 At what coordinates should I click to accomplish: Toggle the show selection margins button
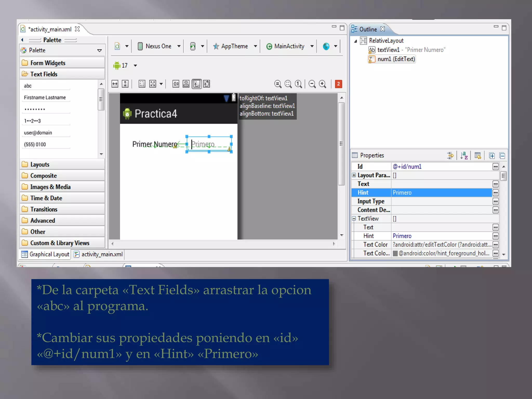pyautogui.click(x=142, y=84)
